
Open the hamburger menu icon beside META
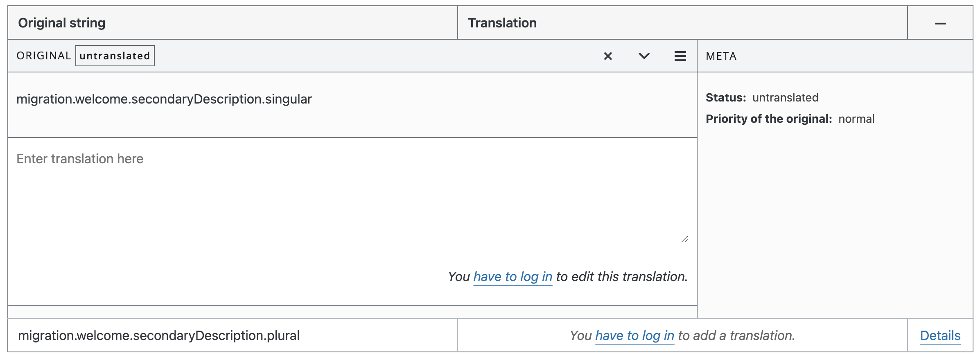click(680, 56)
